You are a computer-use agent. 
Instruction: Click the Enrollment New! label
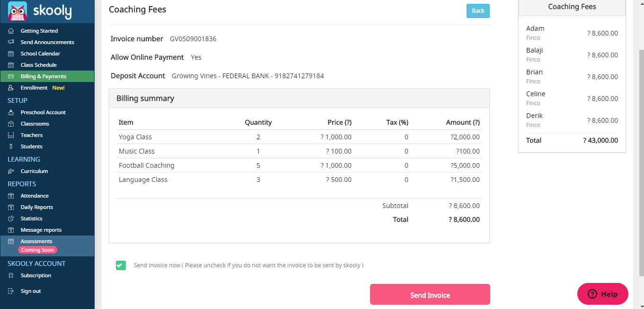point(58,88)
